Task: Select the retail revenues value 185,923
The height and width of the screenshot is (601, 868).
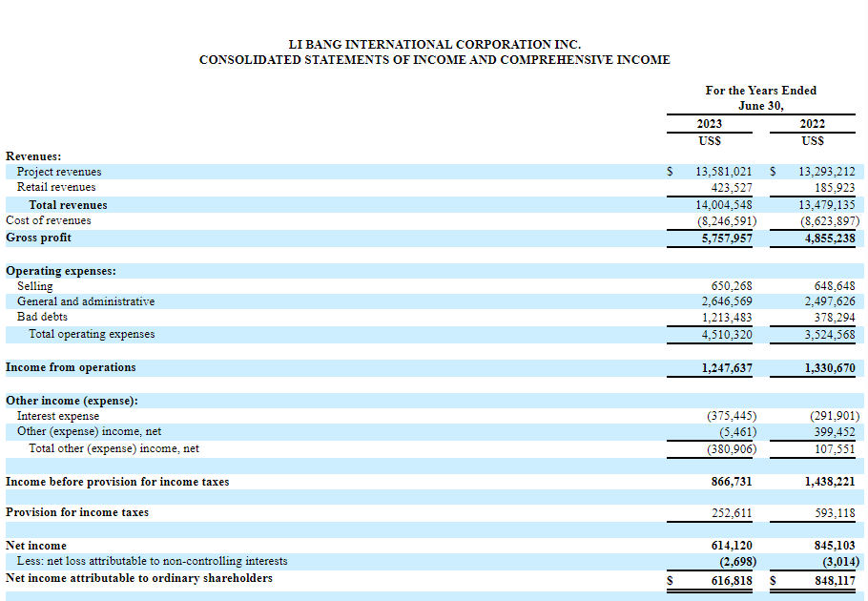Action: [835, 188]
